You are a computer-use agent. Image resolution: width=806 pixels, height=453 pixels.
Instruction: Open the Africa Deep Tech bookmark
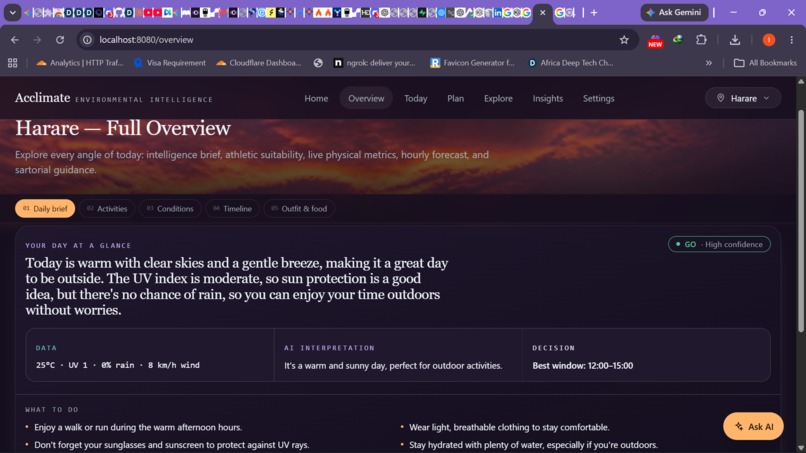[x=571, y=63]
